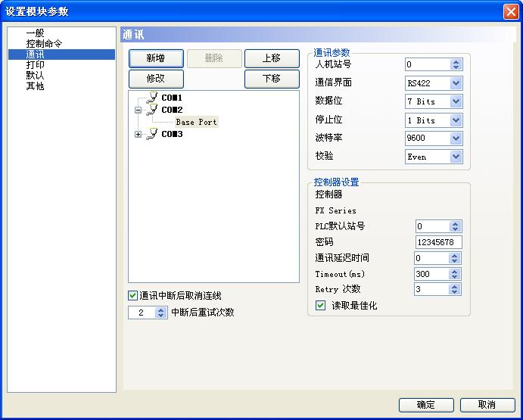
Task: Click the COM1 port icon in tree
Action: 153,98
